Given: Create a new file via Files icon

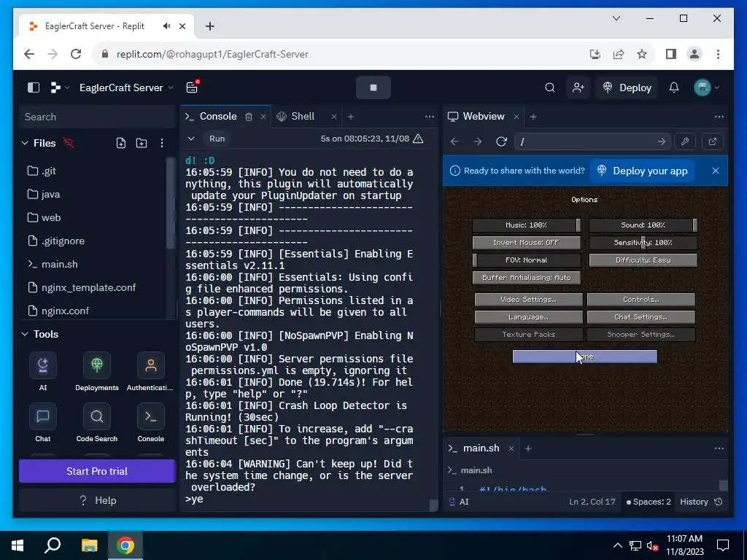Looking at the screenshot, I should tap(121, 143).
